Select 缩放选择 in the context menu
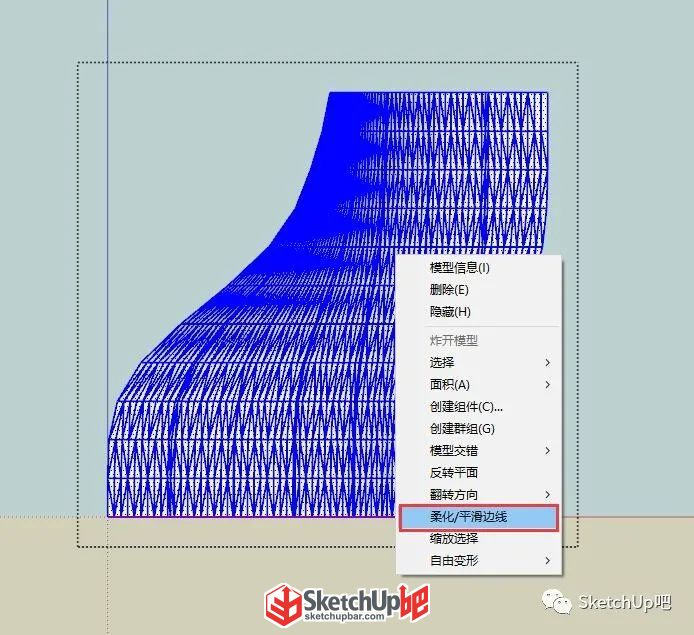 479,539
